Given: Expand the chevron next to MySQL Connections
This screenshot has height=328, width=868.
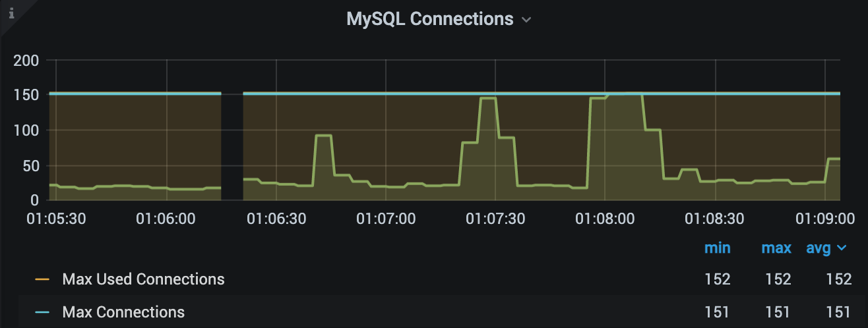Looking at the screenshot, I should (526, 20).
